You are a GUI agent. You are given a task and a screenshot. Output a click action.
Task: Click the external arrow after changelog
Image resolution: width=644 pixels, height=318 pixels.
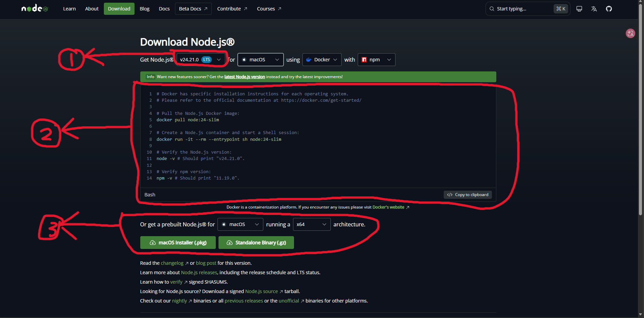pos(187,263)
